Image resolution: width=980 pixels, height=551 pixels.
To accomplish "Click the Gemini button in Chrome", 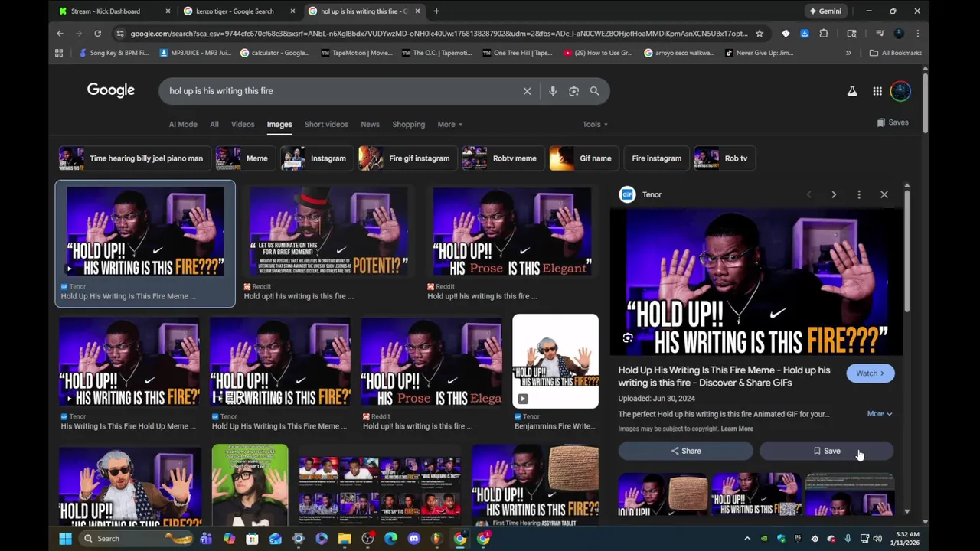I will click(826, 11).
